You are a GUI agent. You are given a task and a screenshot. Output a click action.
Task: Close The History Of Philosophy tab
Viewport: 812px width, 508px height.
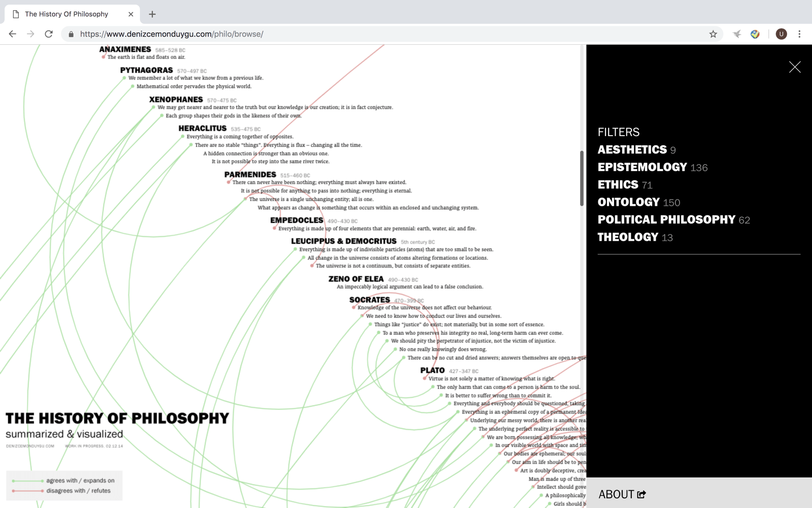[130, 14]
